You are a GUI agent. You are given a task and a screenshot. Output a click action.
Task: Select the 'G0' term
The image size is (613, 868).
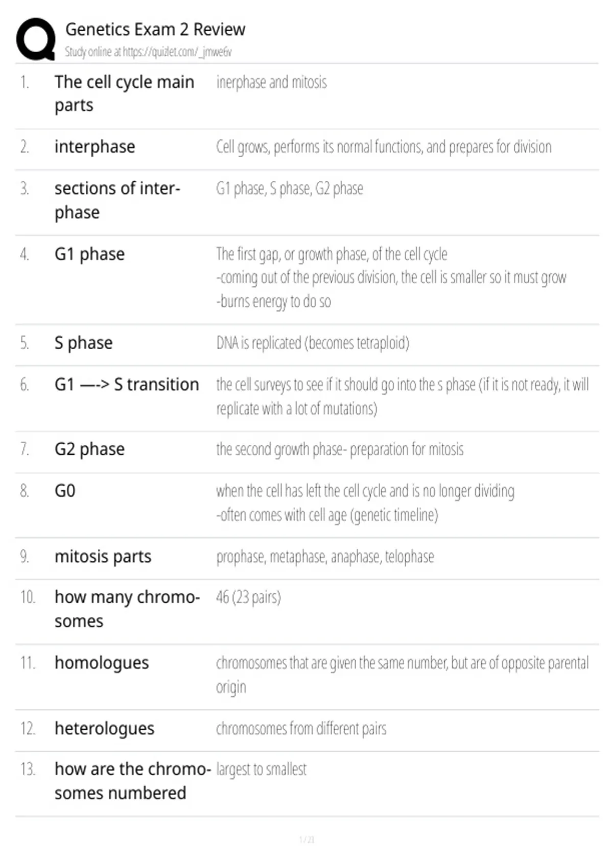pyautogui.click(x=65, y=491)
